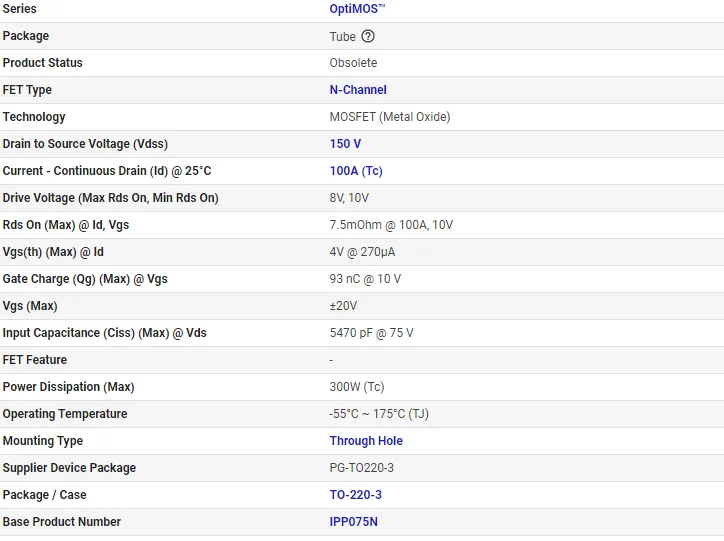Click the MOSFET (Metal Oxide) technology value
The height and width of the screenshot is (541, 724).
pos(389,117)
